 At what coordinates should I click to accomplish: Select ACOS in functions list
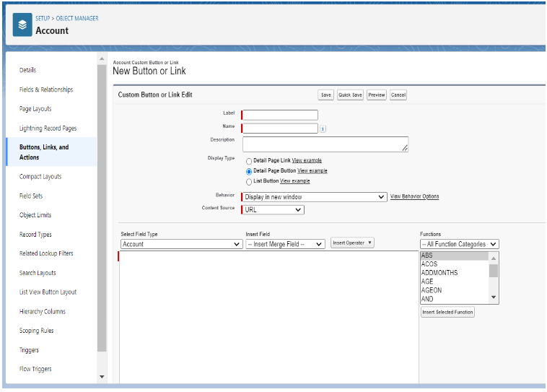(x=455, y=264)
